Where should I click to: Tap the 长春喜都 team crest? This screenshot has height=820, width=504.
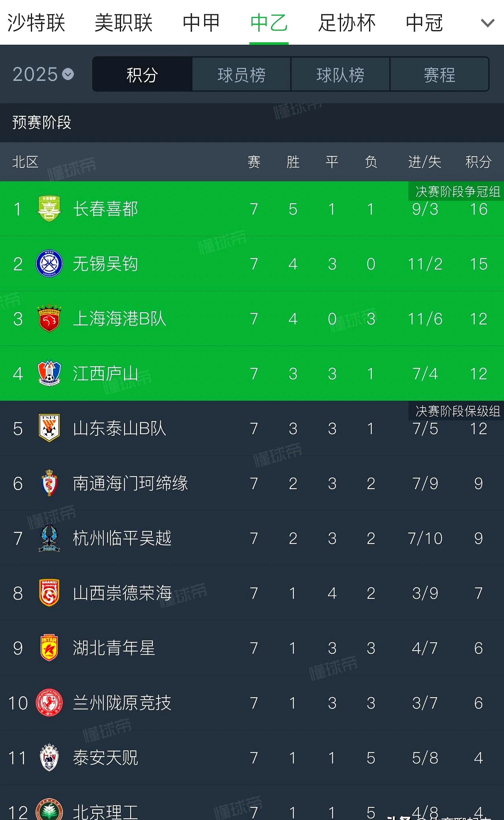pos(49,209)
